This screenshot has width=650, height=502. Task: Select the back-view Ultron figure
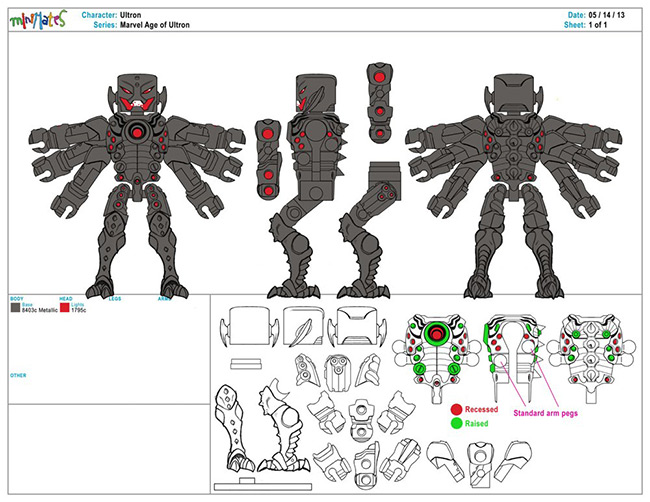coord(513,186)
